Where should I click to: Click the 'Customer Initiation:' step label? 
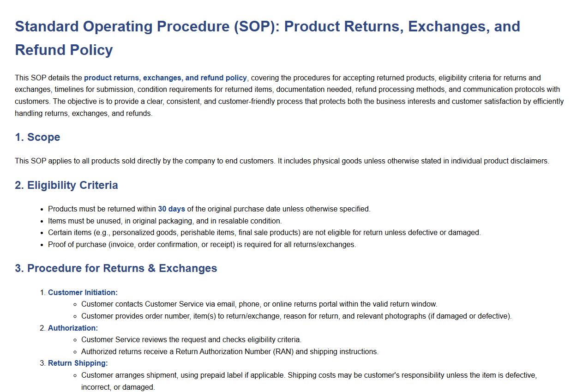[83, 292]
